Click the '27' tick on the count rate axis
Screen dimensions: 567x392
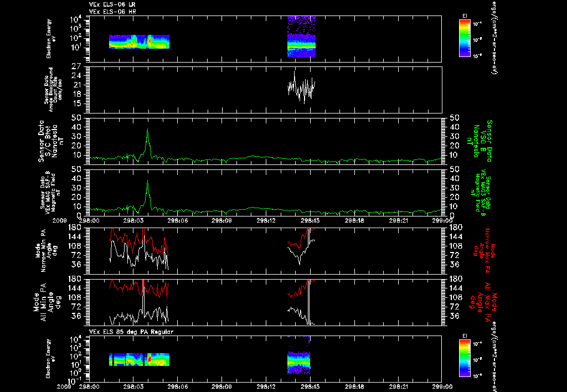(x=76, y=66)
